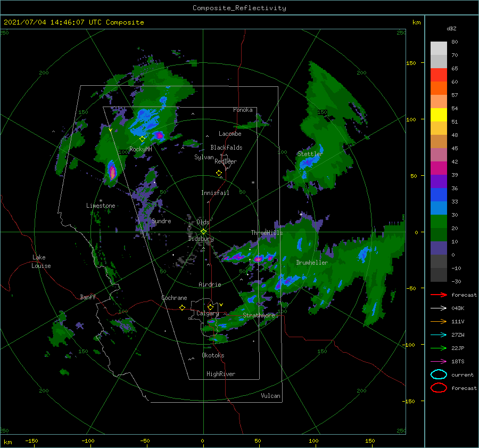Click the red forecast ellipse legend icon

pos(439,388)
